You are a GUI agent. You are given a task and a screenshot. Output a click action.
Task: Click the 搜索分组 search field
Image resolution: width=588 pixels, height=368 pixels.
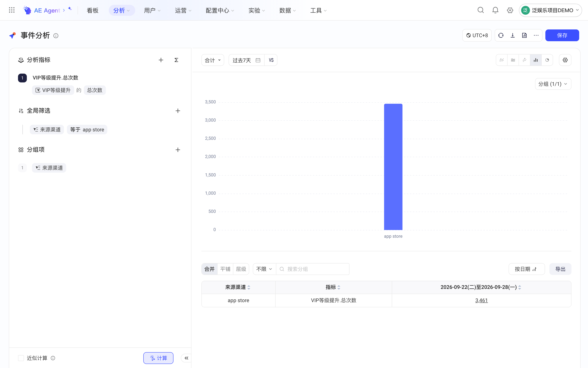[313, 269]
